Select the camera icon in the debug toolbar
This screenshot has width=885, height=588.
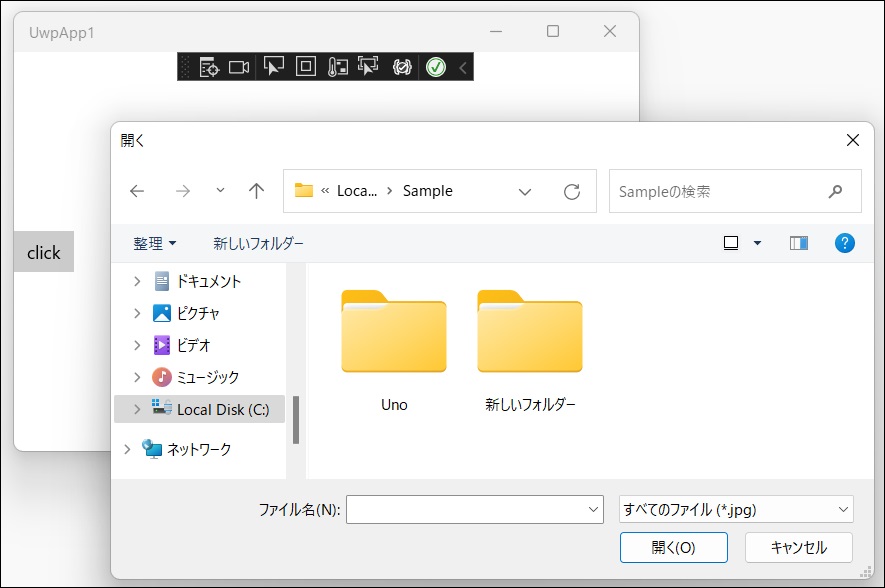coord(238,67)
